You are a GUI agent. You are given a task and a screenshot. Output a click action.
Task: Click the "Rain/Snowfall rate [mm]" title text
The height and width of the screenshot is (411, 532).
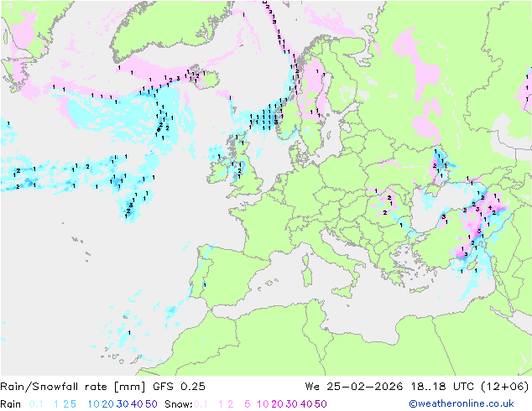(73, 387)
